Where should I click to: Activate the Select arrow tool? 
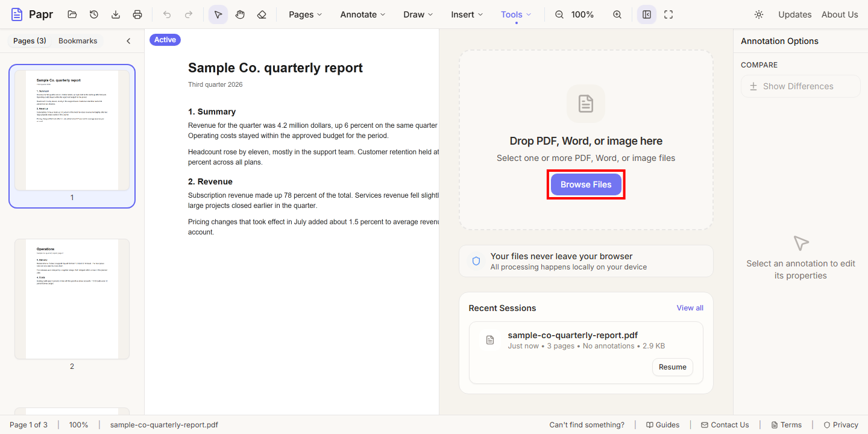[x=218, y=14]
